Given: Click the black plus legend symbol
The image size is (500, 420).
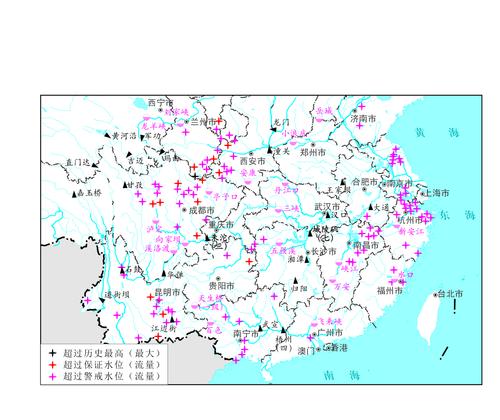Looking at the screenshot, I should click(52, 353).
